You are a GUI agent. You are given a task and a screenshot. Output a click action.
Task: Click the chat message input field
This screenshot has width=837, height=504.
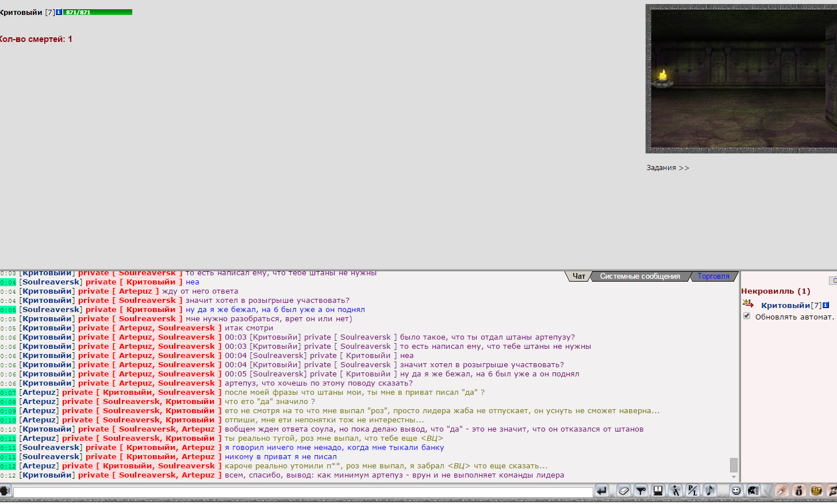click(x=303, y=492)
